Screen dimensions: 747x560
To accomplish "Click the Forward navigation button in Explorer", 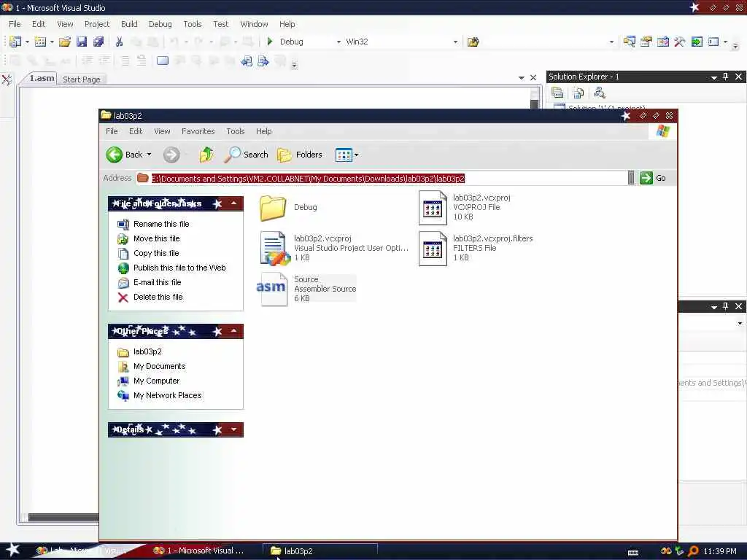I will [x=171, y=155].
